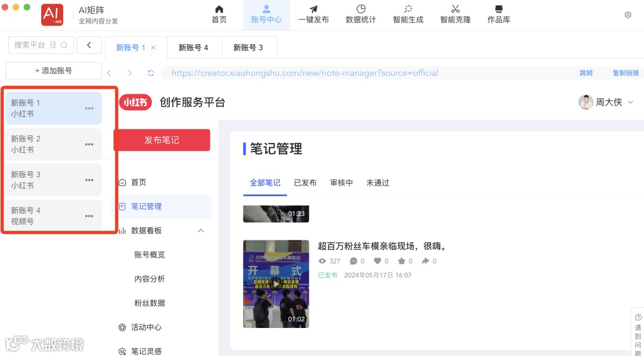Collapse the account sidebar with left chevron
644x356 pixels.
(x=89, y=45)
